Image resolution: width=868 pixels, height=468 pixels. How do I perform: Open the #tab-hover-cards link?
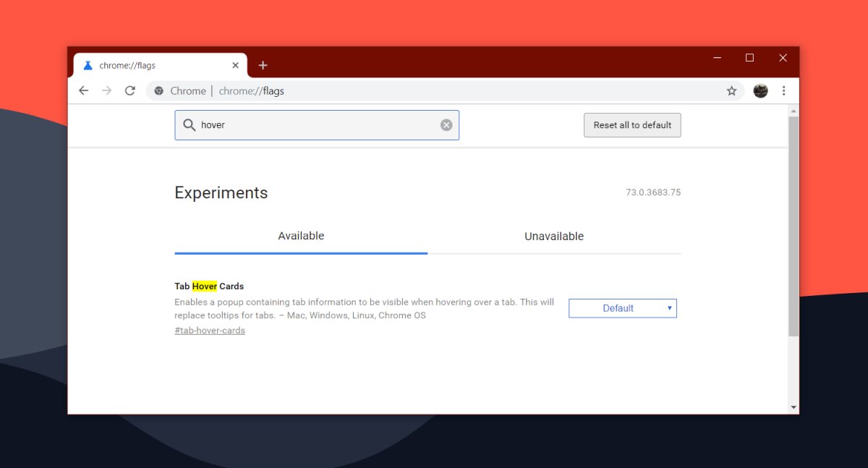[x=209, y=330]
